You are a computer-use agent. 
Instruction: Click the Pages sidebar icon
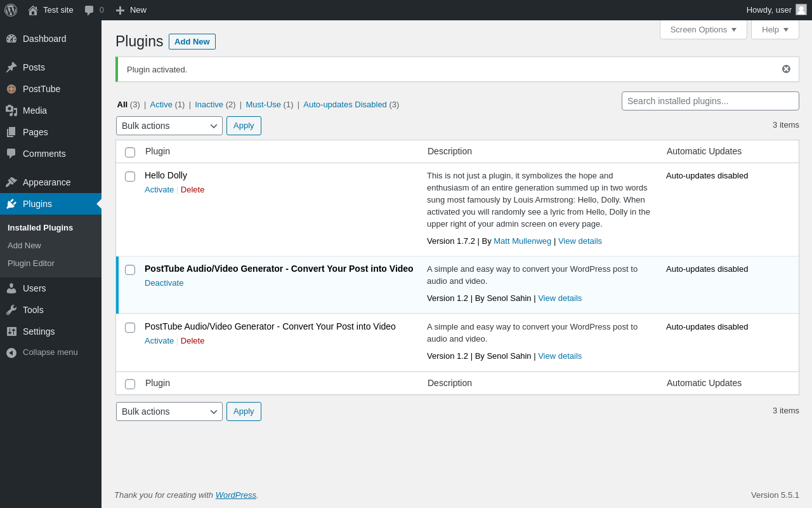[x=11, y=132]
